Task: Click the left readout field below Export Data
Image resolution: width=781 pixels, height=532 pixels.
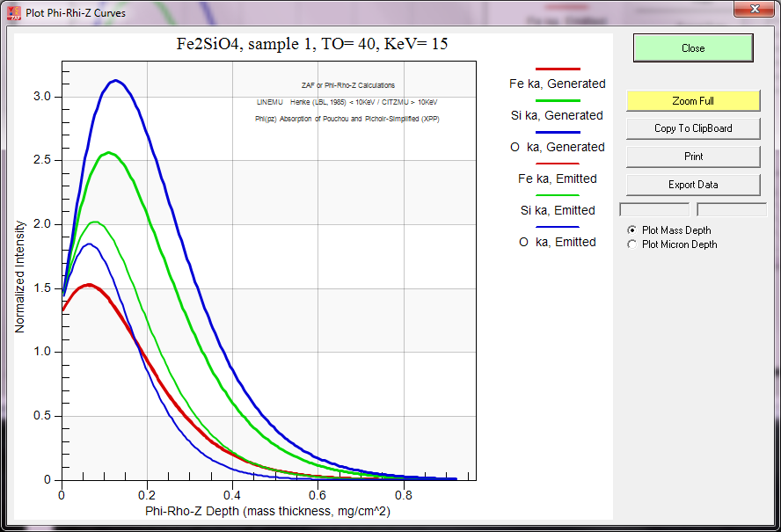Action: (x=655, y=209)
